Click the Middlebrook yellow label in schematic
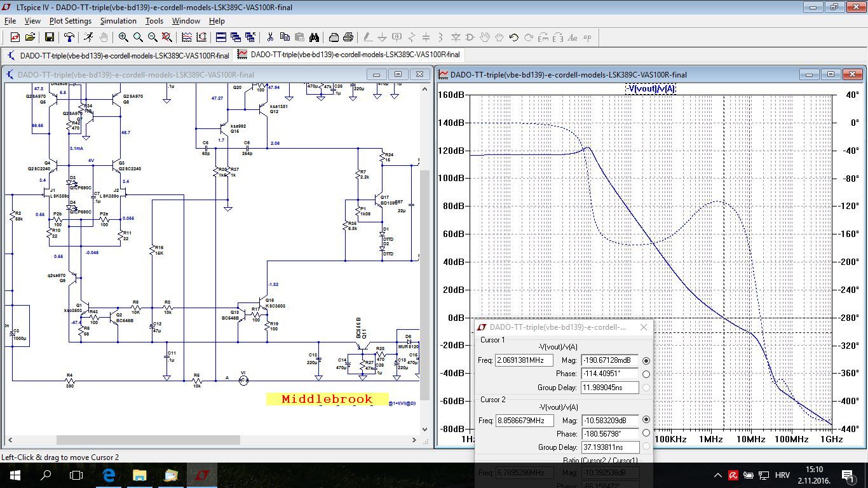The height and width of the screenshot is (488, 868). pyautogui.click(x=327, y=399)
